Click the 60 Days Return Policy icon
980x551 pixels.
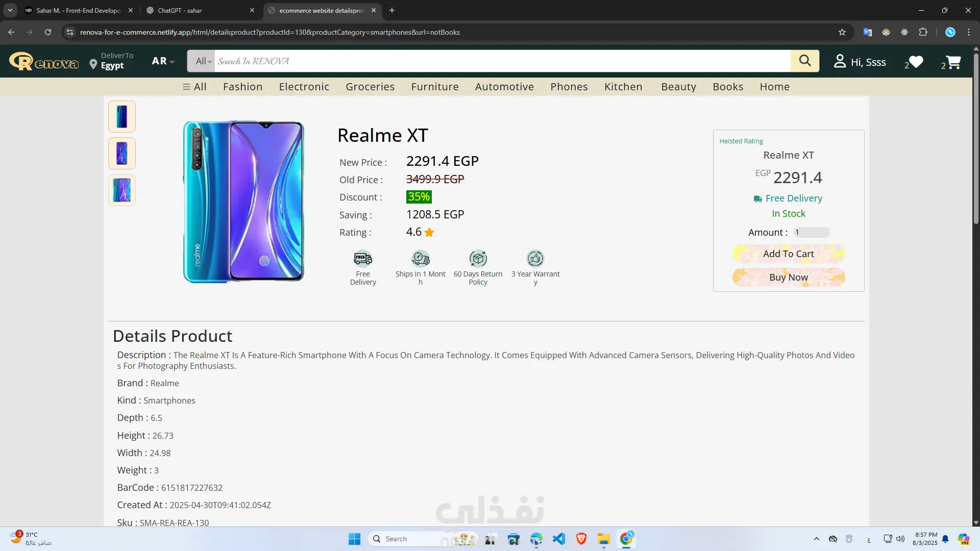pos(478,259)
